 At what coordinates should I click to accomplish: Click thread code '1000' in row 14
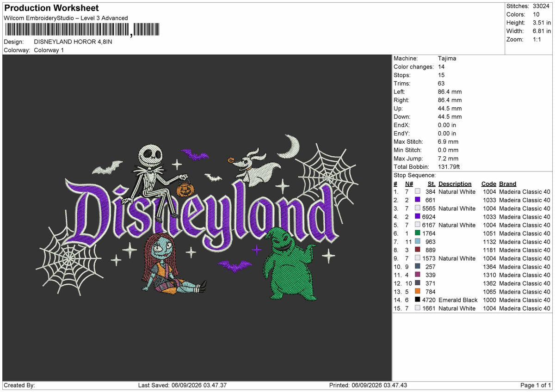[x=489, y=300]
